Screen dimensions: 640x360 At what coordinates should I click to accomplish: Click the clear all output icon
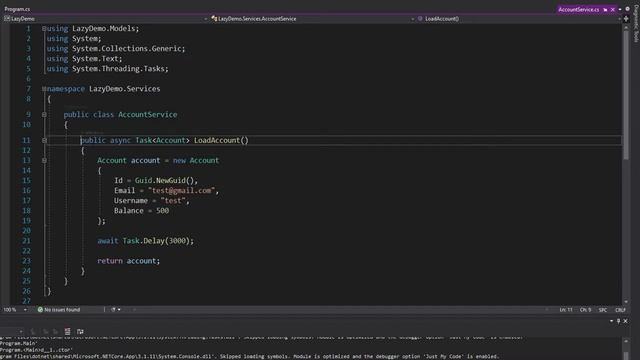pos(68,331)
